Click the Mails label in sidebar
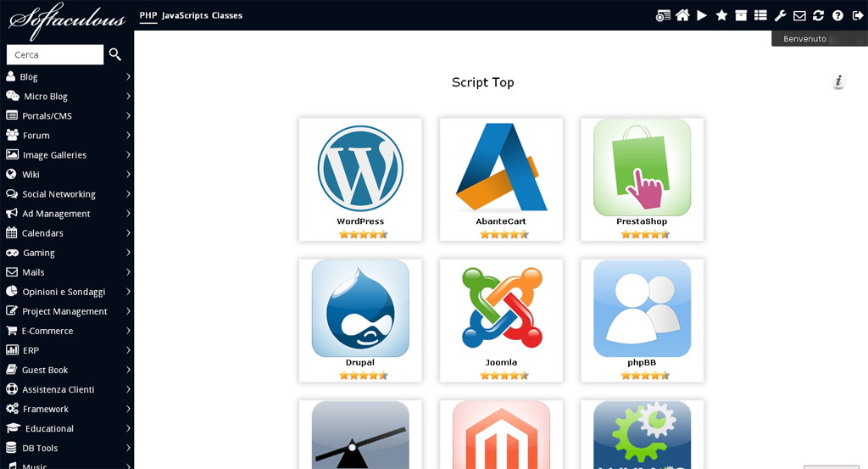The height and width of the screenshot is (469, 868). [x=33, y=272]
